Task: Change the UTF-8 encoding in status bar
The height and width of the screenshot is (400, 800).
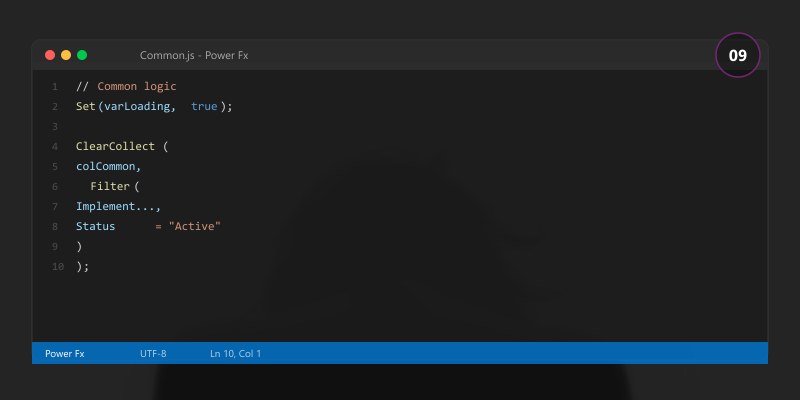Action: point(153,353)
